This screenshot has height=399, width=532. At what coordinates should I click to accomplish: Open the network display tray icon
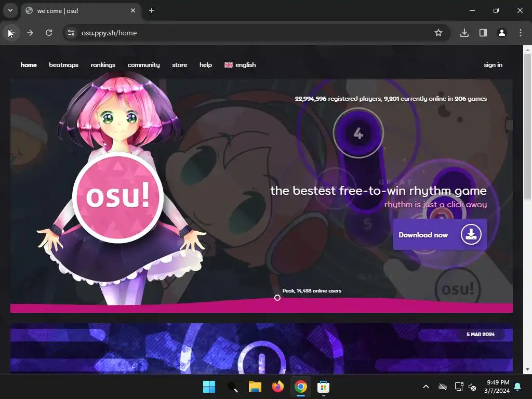[459, 387]
